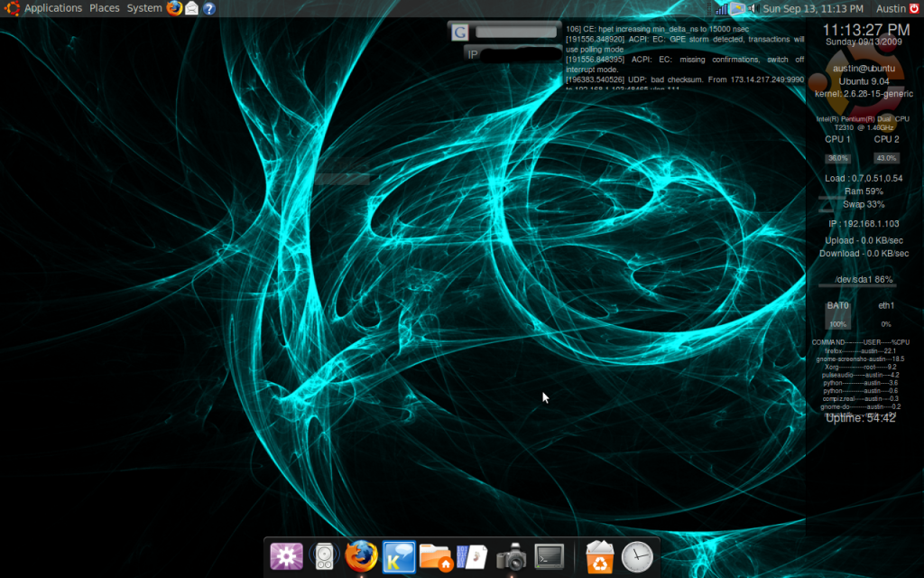
Task: Open the Places menu
Action: (x=104, y=8)
